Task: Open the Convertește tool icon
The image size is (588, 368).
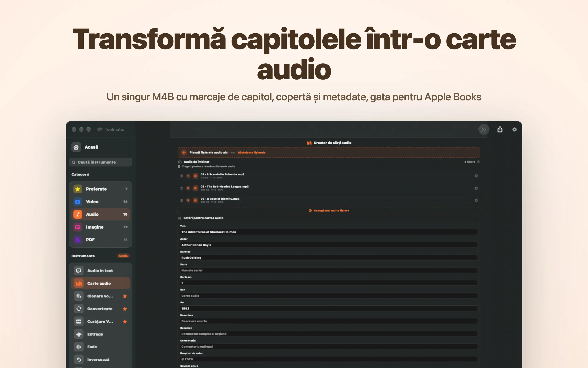Action: (x=79, y=309)
